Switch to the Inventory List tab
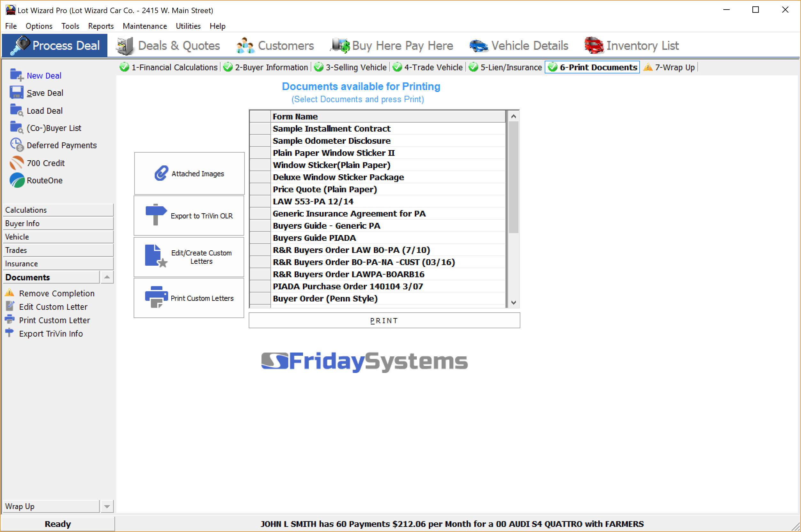 coord(631,45)
